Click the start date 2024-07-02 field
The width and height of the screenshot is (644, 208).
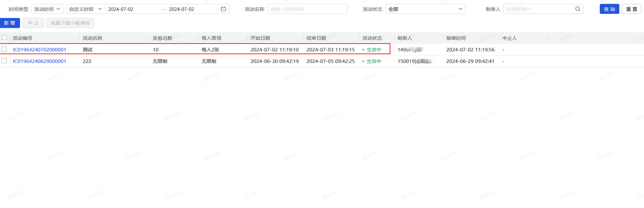121,9
